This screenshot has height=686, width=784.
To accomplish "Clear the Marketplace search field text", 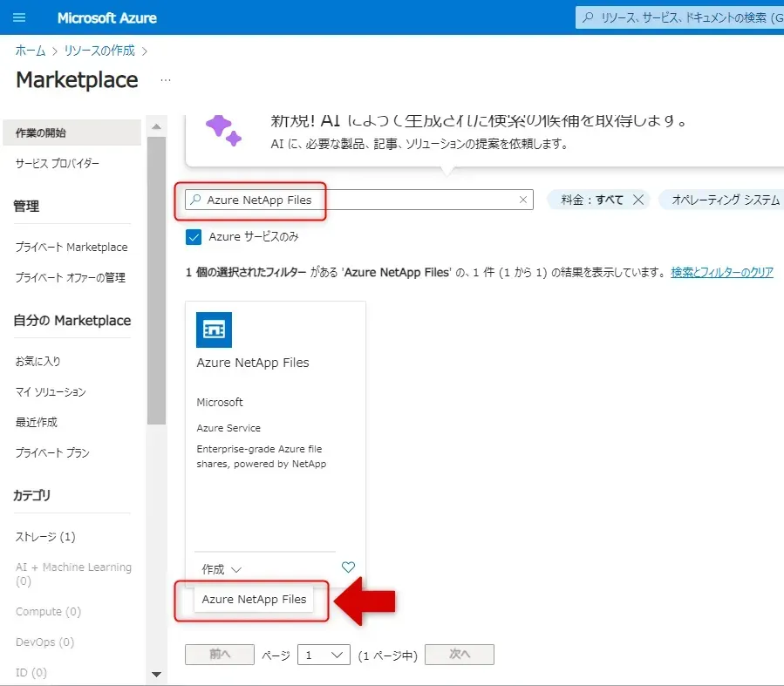I will [x=523, y=200].
